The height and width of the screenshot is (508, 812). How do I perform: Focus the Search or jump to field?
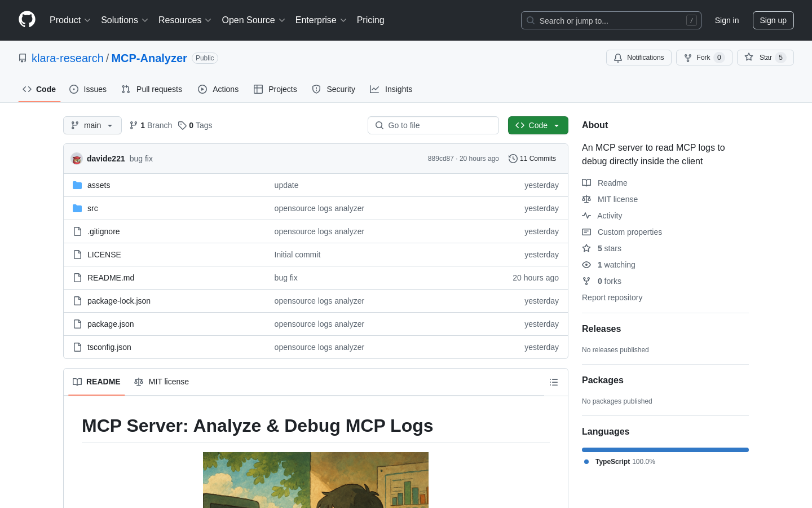[x=611, y=20]
